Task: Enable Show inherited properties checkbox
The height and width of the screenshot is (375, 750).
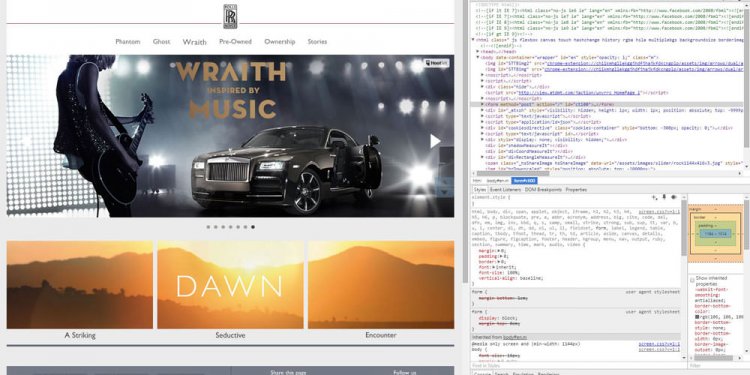Action: (x=692, y=279)
